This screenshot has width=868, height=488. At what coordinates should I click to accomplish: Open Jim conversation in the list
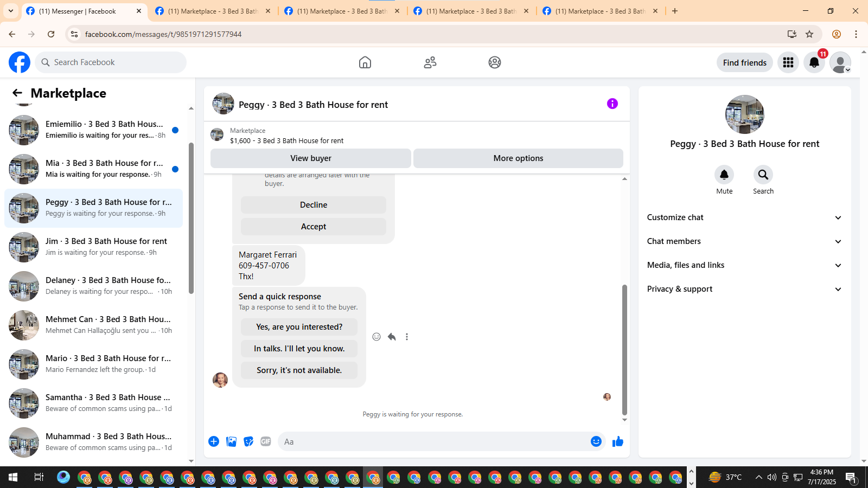click(x=93, y=247)
